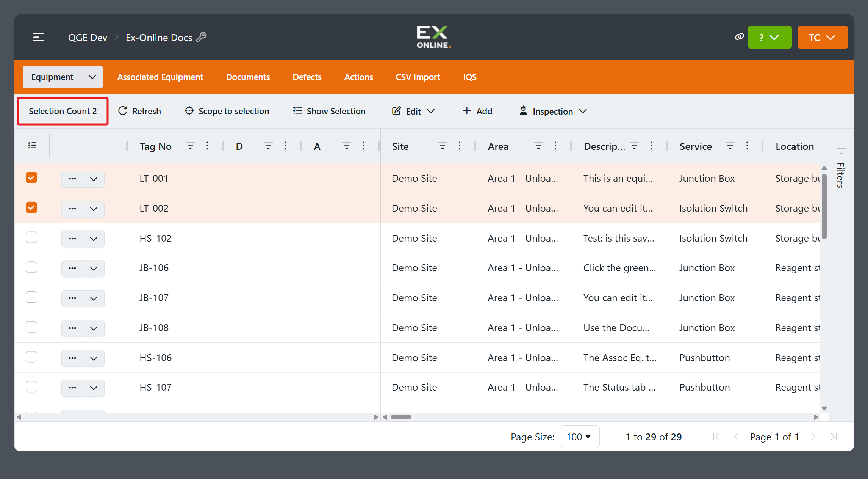Uncheck the LT-002 row checkbox

[31, 207]
